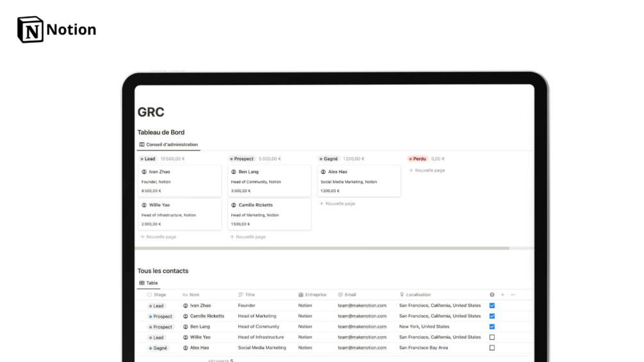644x362 pixels.
Task: Open the Conseil d'administration board tab
Action: tap(169, 144)
